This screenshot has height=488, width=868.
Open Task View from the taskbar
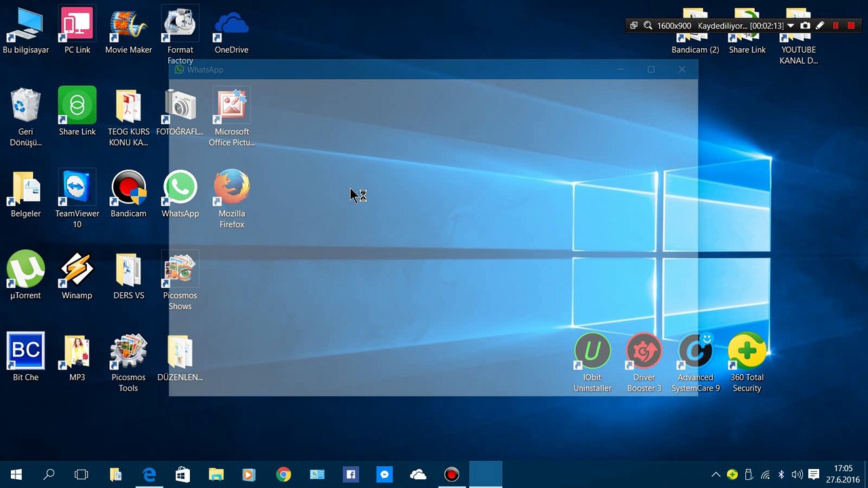click(x=81, y=474)
